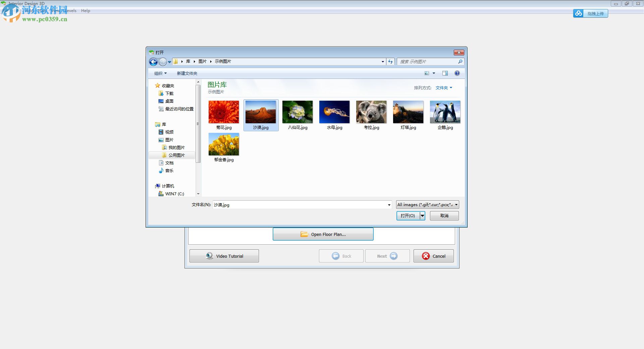Expand the address bar history dropdown
Image resolution: width=644 pixels, height=349 pixels.
(383, 62)
